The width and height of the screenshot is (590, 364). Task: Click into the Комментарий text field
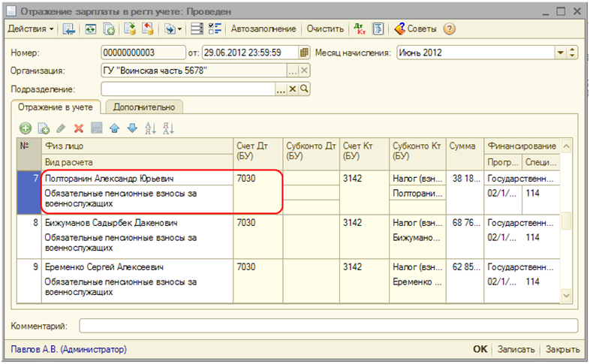coord(328,326)
